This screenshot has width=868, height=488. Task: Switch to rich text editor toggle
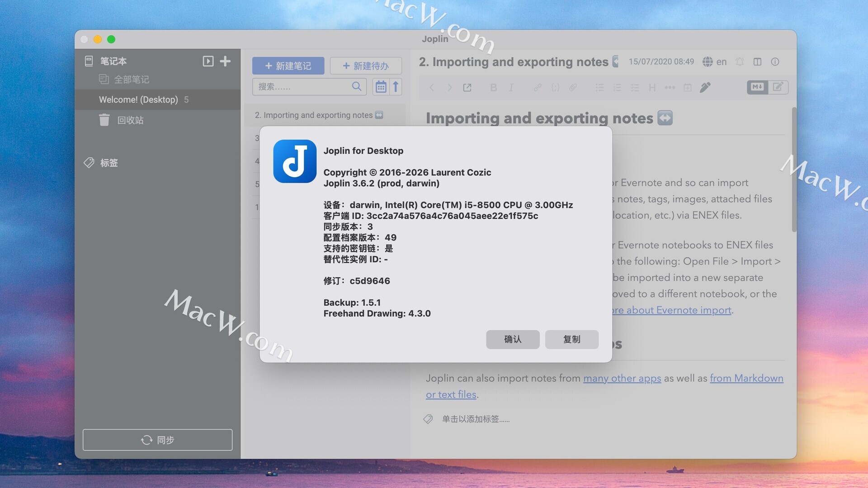(778, 87)
